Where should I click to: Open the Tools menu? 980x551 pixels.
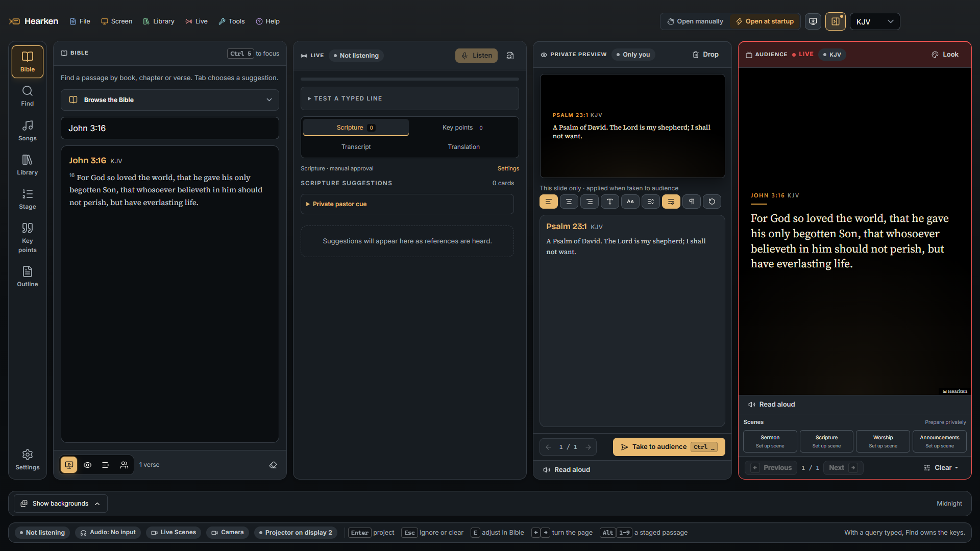point(232,21)
